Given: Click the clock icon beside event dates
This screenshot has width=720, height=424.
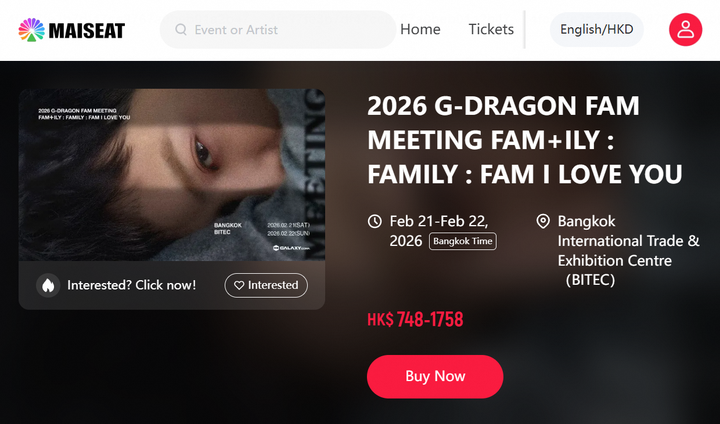Looking at the screenshot, I should click(375, 221).
